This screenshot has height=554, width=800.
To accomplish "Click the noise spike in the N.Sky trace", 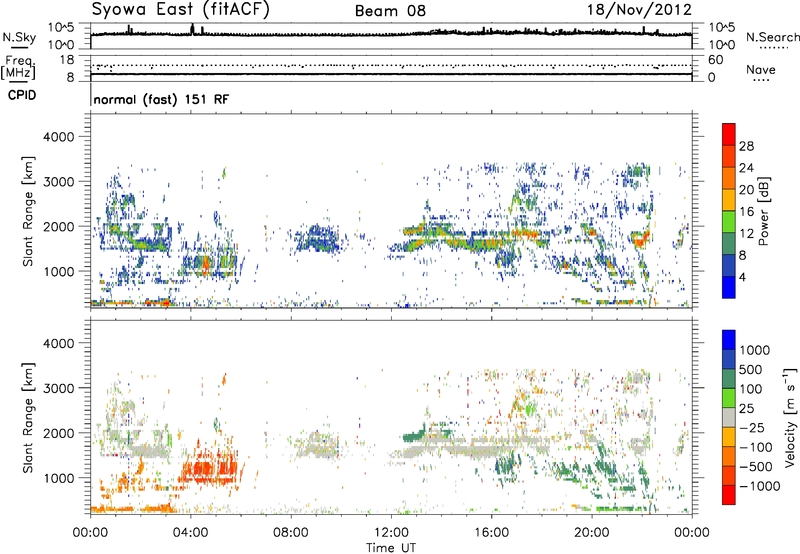I will click(x=192, y=29).
